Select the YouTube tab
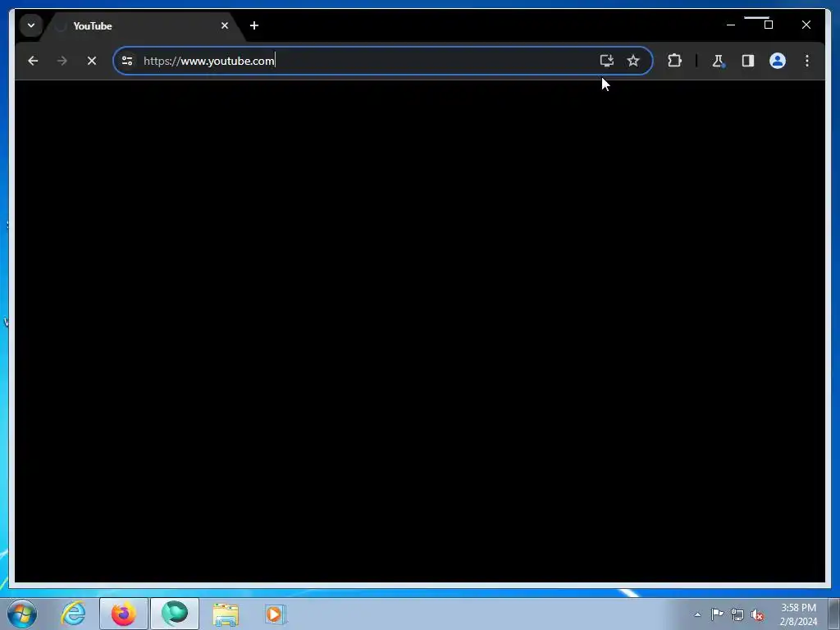840x630 pixels. point(143,25)
